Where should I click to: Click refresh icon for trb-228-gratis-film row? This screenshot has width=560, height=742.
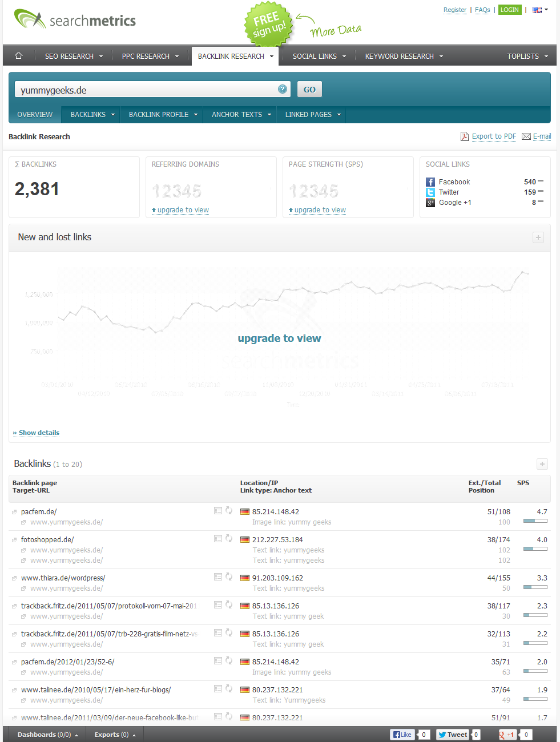coord(229,633)
